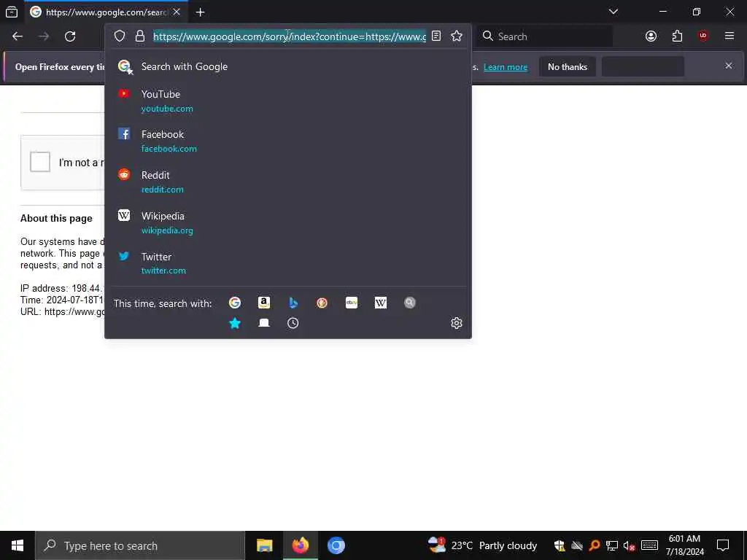The image size is (747, 560).
Task: Click the About this page heading
Action: pyautogui.click(x=56, y=219)
